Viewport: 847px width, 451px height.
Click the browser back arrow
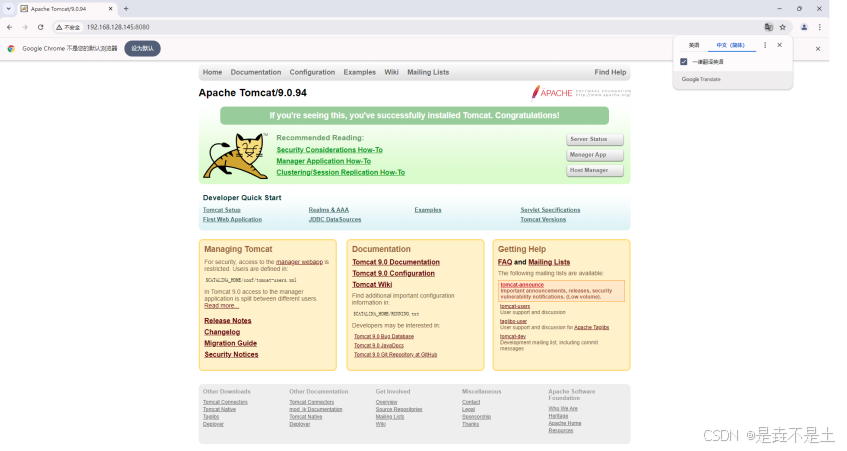[x=9, y=27]
